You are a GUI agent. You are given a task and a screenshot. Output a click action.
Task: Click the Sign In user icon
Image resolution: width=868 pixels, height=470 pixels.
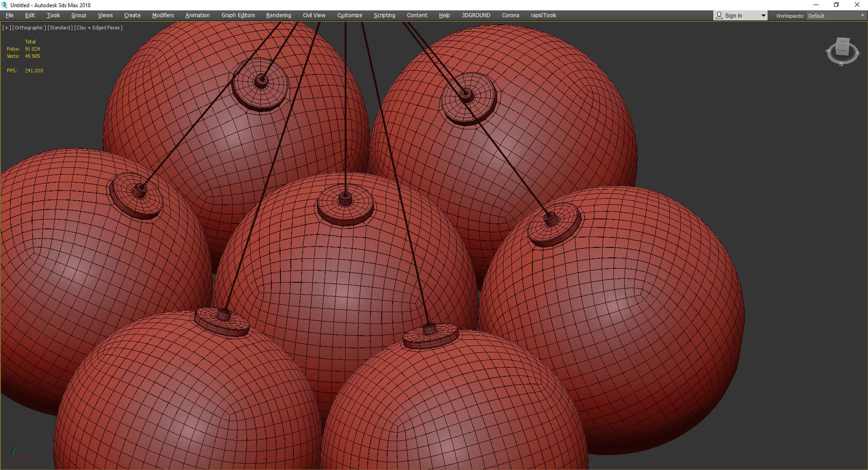pyautogui.click(x=719, y=15)
